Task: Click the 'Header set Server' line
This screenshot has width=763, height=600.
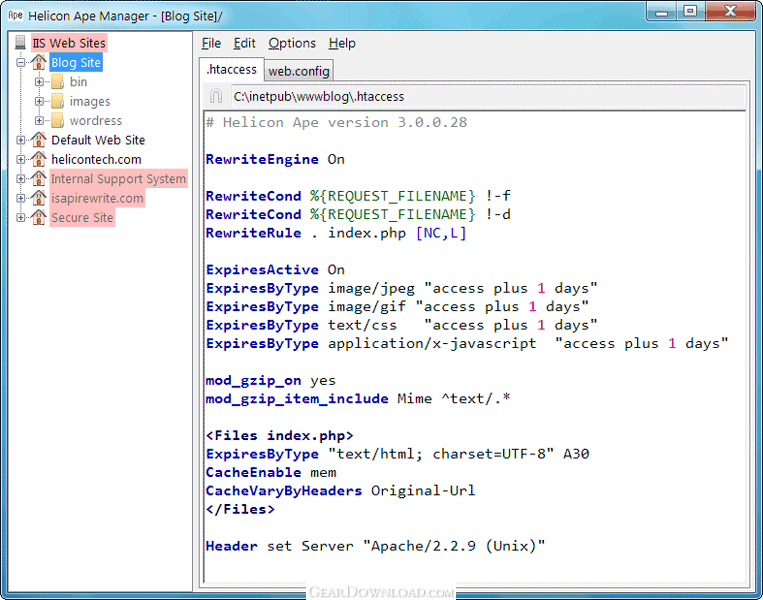Action: 375,546
